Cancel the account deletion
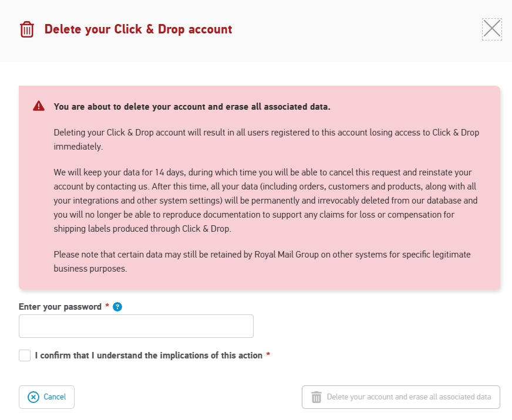This screenshot has width=512, height=420. (x=46, y=397)
